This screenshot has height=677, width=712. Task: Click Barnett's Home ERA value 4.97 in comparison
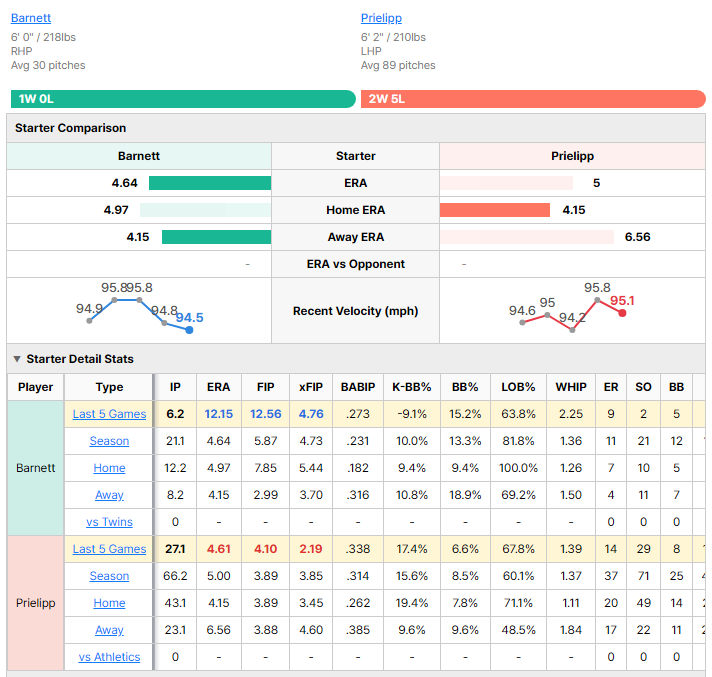coord(116,210)
